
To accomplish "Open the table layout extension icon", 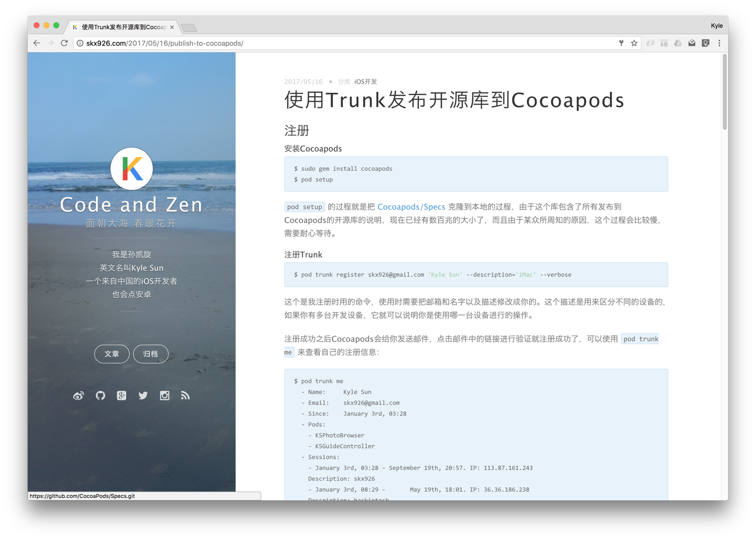I will click(664, 43).
